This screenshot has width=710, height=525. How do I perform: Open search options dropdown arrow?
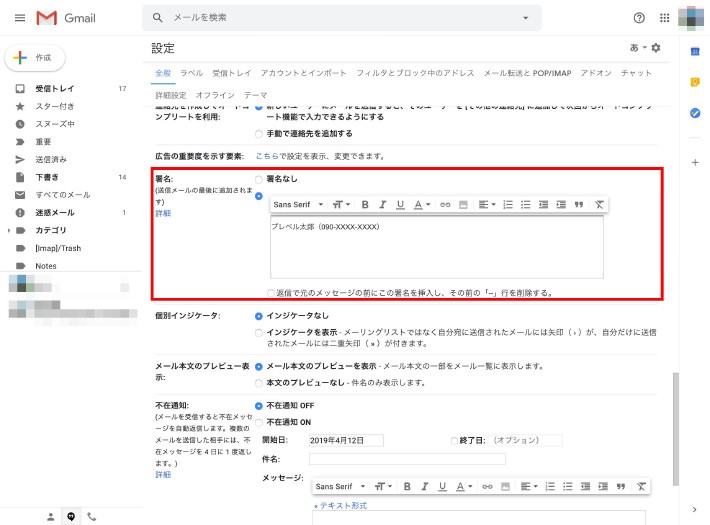[525, 18]
